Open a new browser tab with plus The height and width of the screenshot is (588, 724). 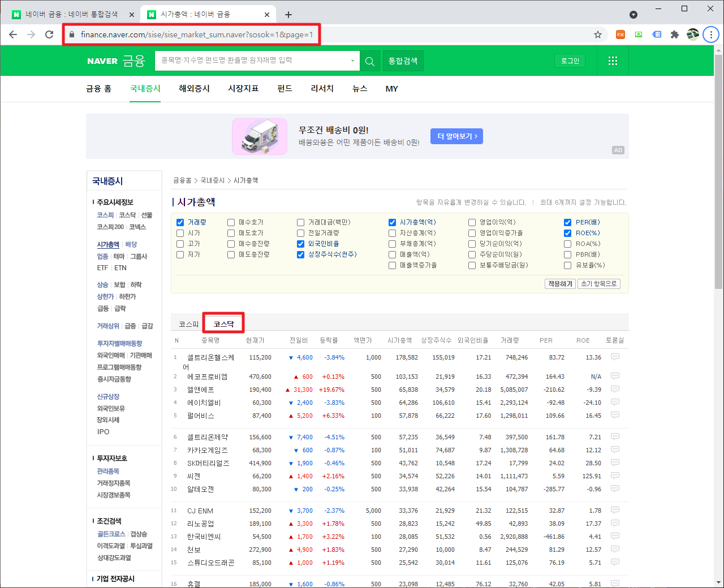coord(288,15)
